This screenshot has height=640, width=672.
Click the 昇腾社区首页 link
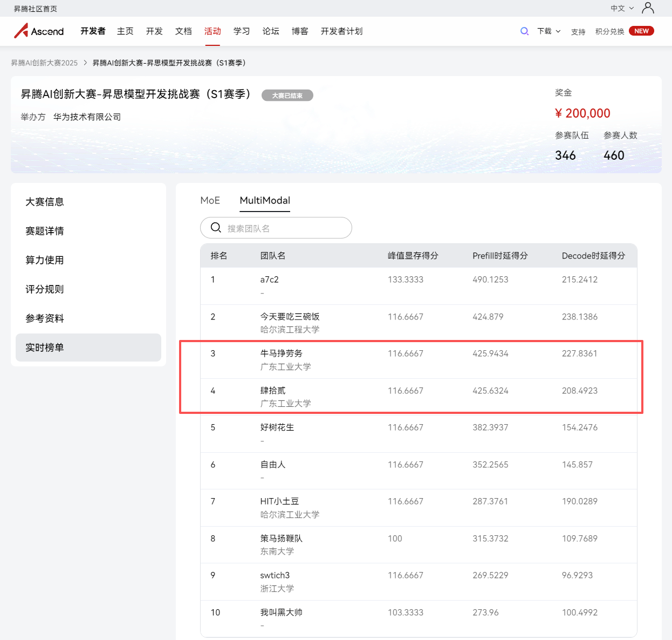(36, 9)
